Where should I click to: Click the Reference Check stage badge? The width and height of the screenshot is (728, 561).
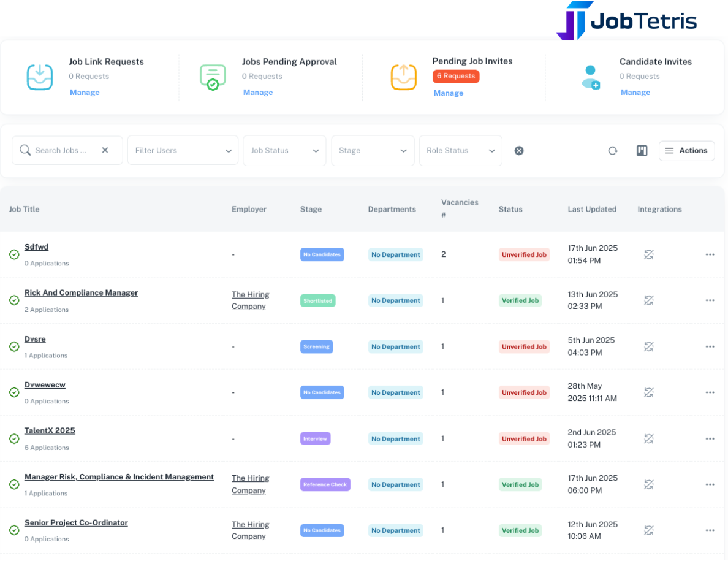pyautogui.click(x=325, y=484)
